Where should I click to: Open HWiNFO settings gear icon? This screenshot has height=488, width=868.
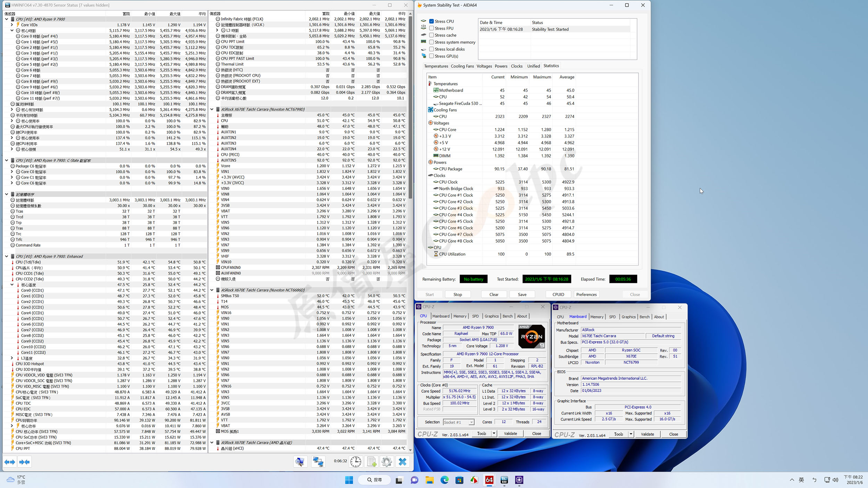[x=386, y=462]
